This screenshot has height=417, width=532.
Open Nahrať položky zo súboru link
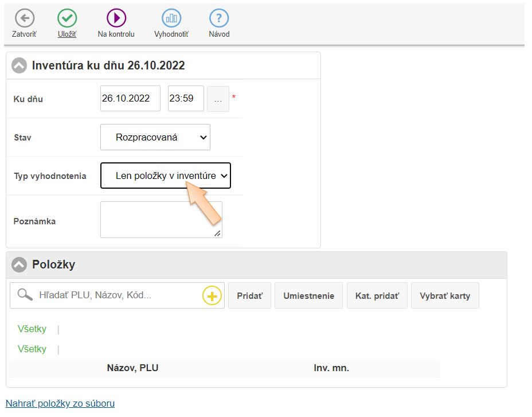[x=60, y=403]
